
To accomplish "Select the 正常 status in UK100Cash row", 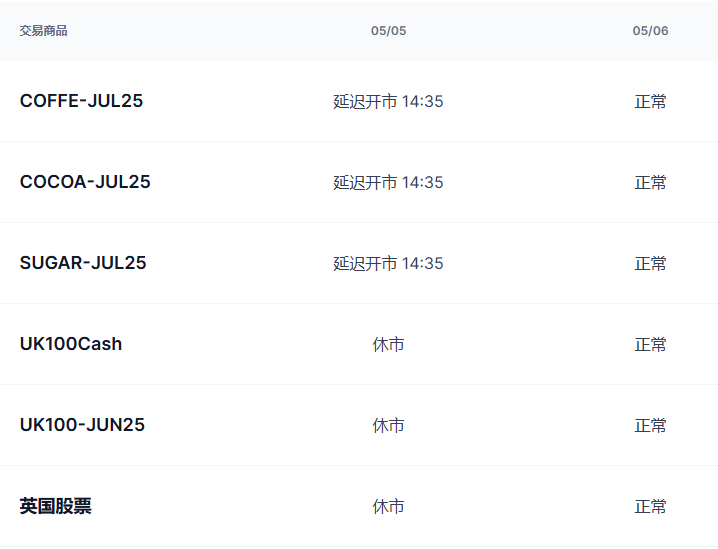I will [650, 344].
